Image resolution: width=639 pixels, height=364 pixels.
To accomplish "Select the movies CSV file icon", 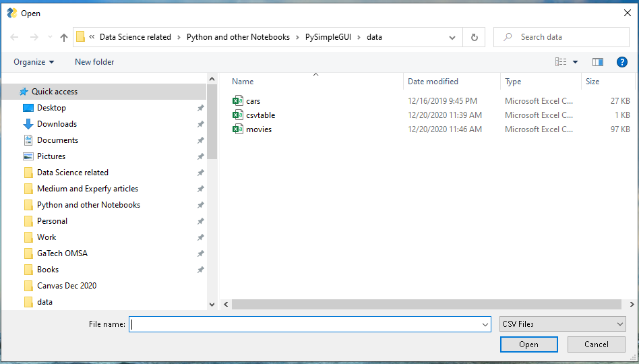I will pyautogui.click(x=237, y=129).
